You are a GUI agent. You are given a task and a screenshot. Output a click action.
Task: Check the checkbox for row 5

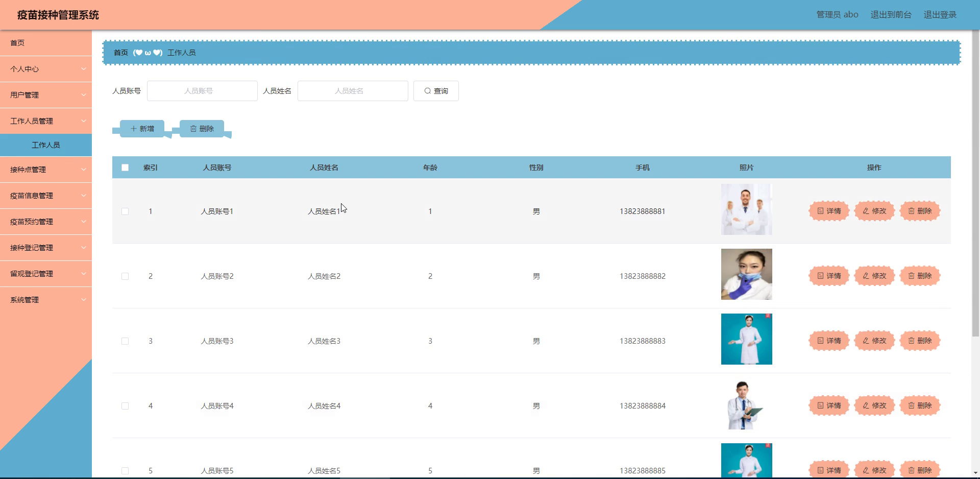click(125, 471)
